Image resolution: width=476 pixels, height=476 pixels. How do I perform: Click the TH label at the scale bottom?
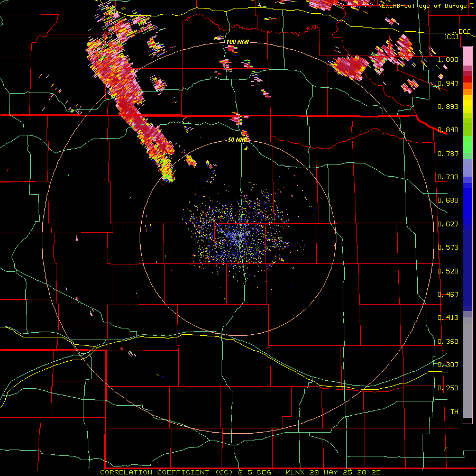[454, 412]
